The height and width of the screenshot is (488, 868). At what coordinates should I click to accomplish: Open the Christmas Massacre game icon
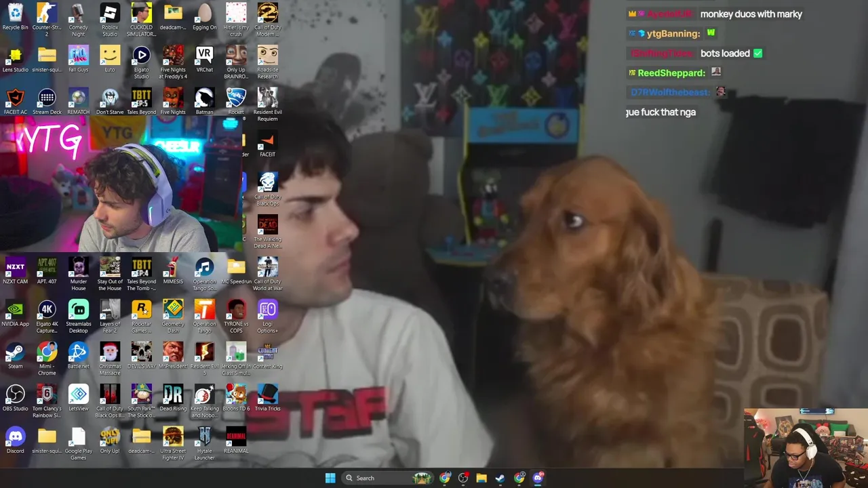click(110, 359)
